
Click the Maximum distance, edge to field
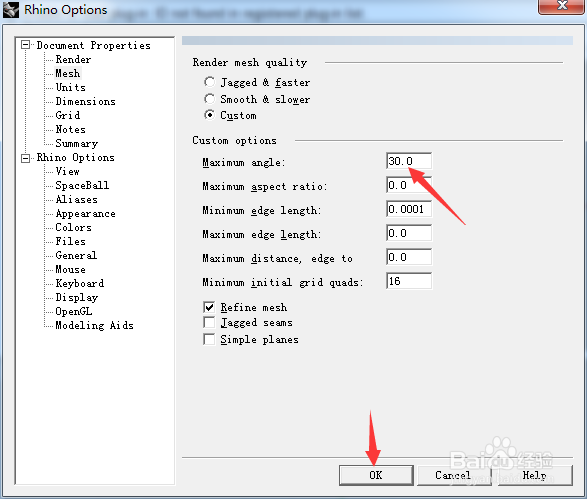point(409,257)
